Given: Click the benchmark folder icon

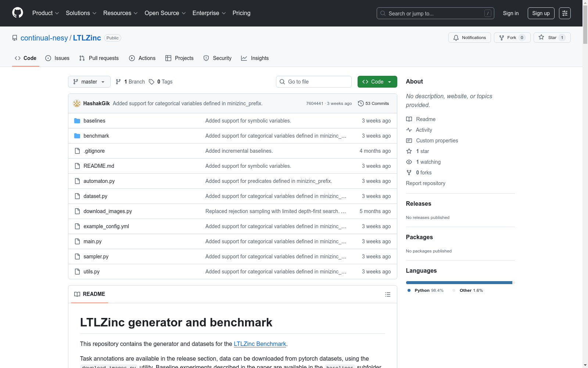Looking at the screenshot, I should [x=77, y=136].
